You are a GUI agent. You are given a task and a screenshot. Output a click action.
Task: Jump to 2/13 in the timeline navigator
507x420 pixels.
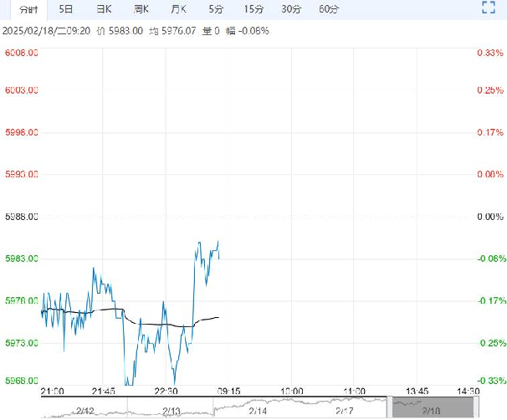pos(172,410)
